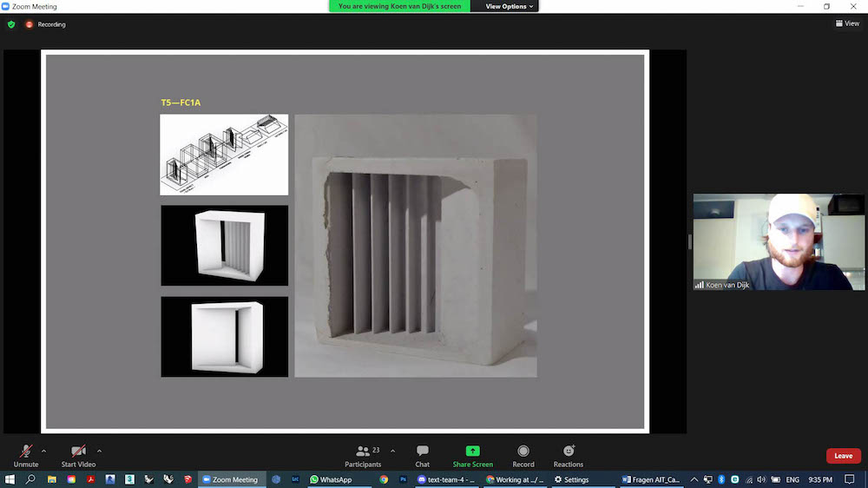The height and width of the screenshot is (488, 868).
Task: Leave the meeting
Action: coord(843,456)
